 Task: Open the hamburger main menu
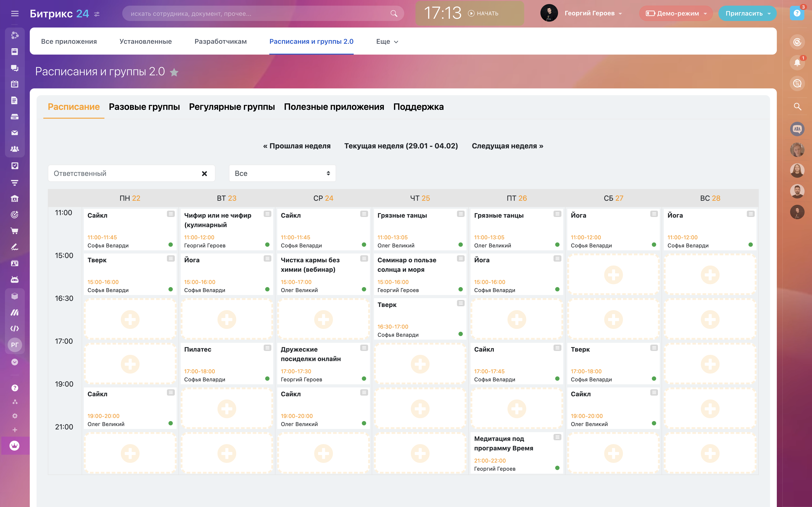coord(14,13)
